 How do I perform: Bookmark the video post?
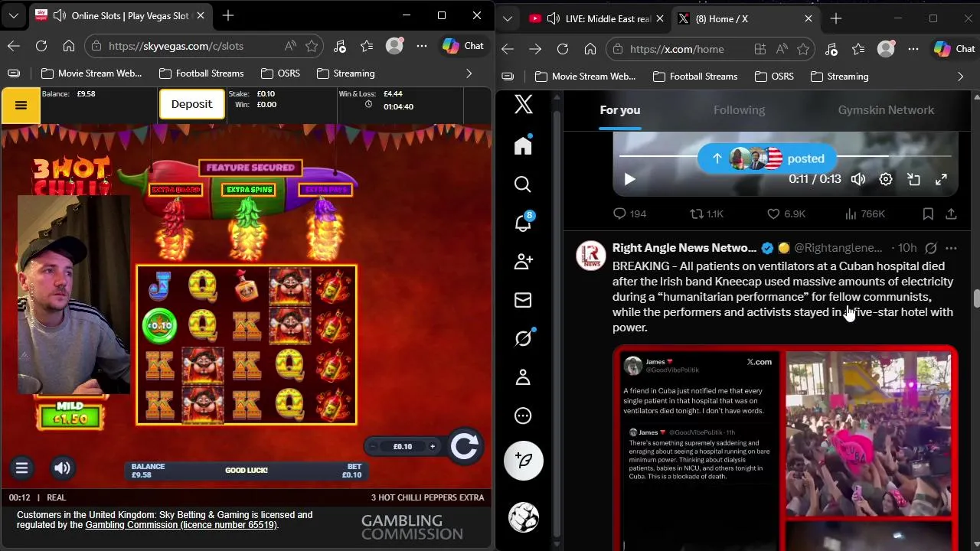[x=928, y=214]
